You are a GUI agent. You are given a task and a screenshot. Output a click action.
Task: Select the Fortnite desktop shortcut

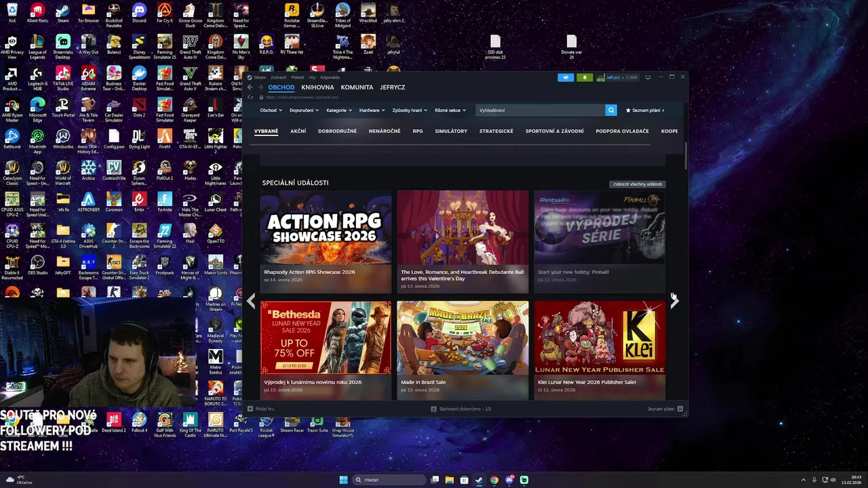[x=165, y=202]
